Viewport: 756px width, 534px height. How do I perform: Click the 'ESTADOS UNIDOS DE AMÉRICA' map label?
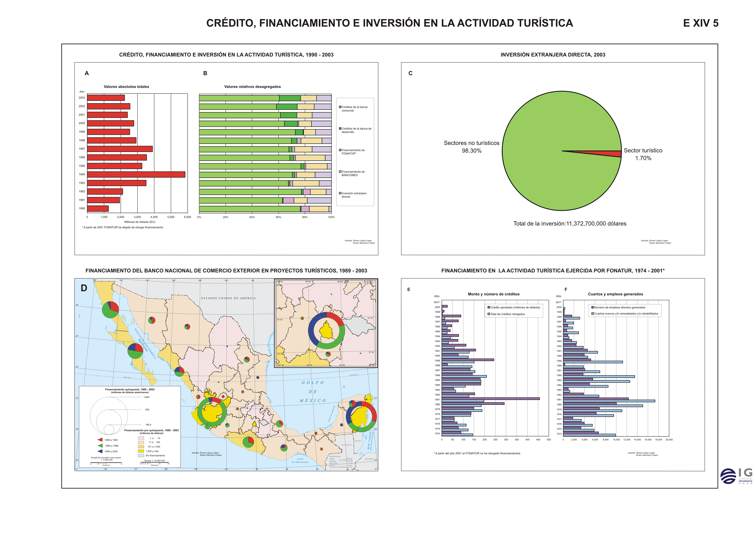[228, 298]
